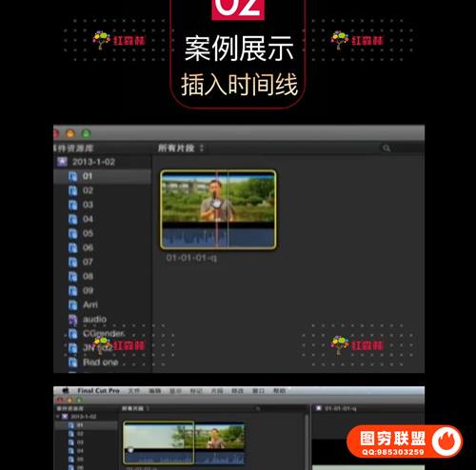
Task: Open the 所有片段 filter popup in enlarged browser
Action: coord(181,148)
